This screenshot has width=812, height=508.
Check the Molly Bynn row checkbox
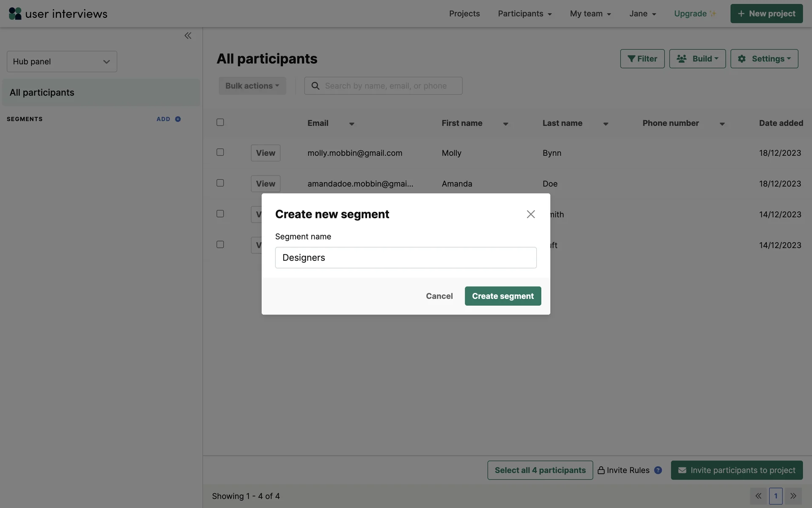click(x=220, y=152)
